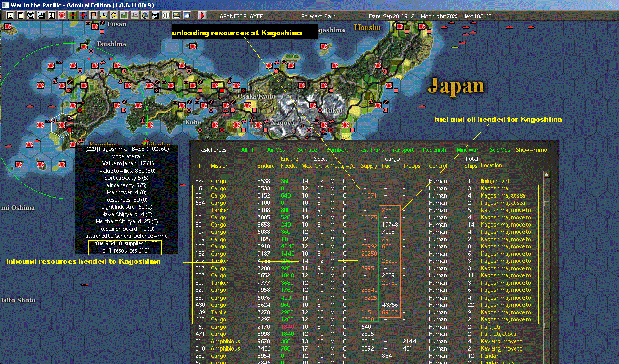Toggle the Air Ops filter
This screenshot has width=619, height=364.
276,150
